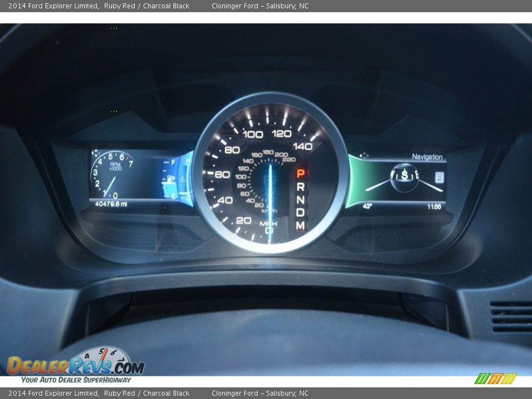Viewport: 532px width, 399px height.
Task: Select the D gear indicator
Action: pos(300,212)
